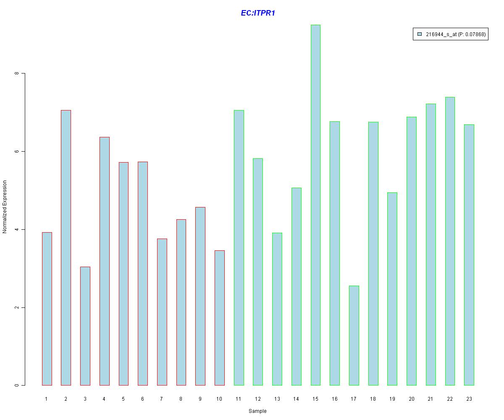The width and height of the screenshot is (504, 420).
Task: Select the bar for sample 22
Action: coord(450,241)
